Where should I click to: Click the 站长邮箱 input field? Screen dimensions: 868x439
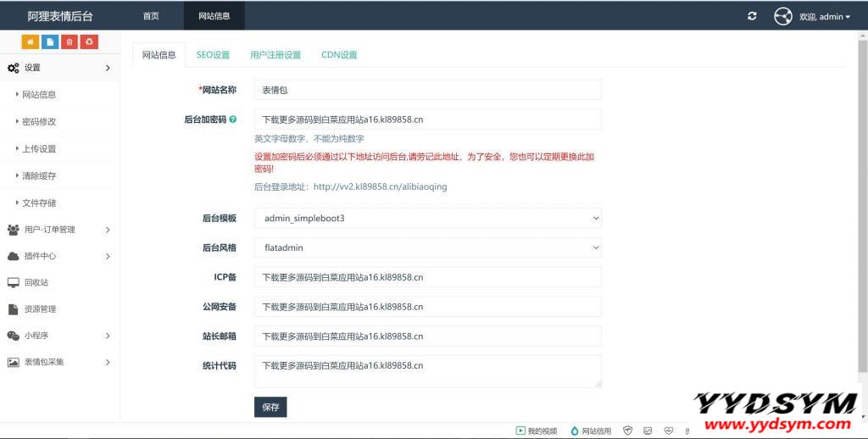pyautogui.click(x=428, y=336)
